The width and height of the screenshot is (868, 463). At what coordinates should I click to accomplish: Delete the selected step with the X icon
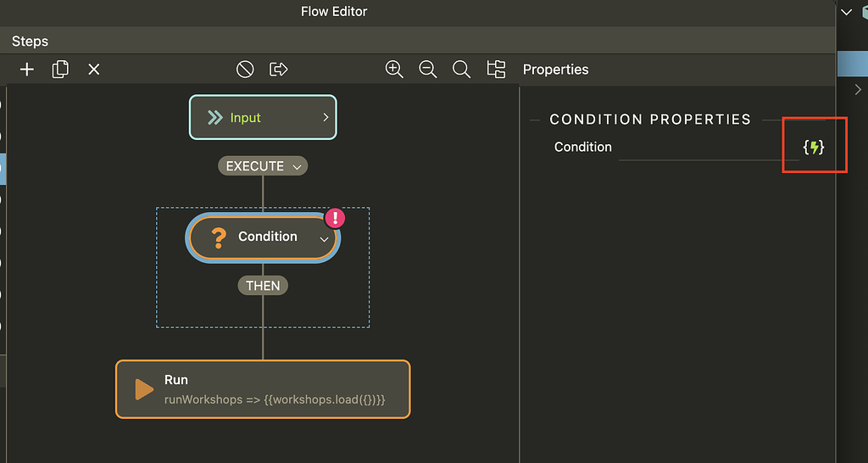coord(94,70)
